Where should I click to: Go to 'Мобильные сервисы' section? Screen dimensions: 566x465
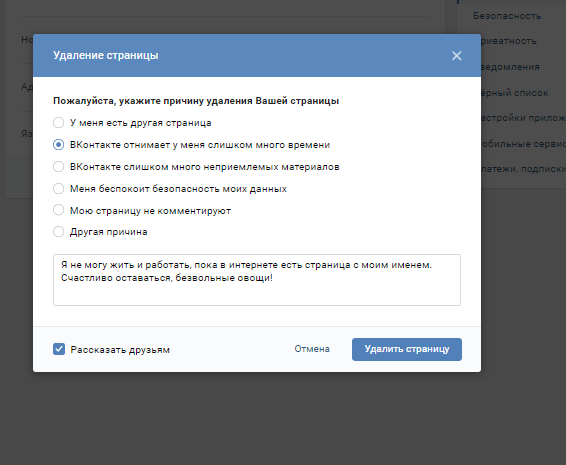pos(523,144)
